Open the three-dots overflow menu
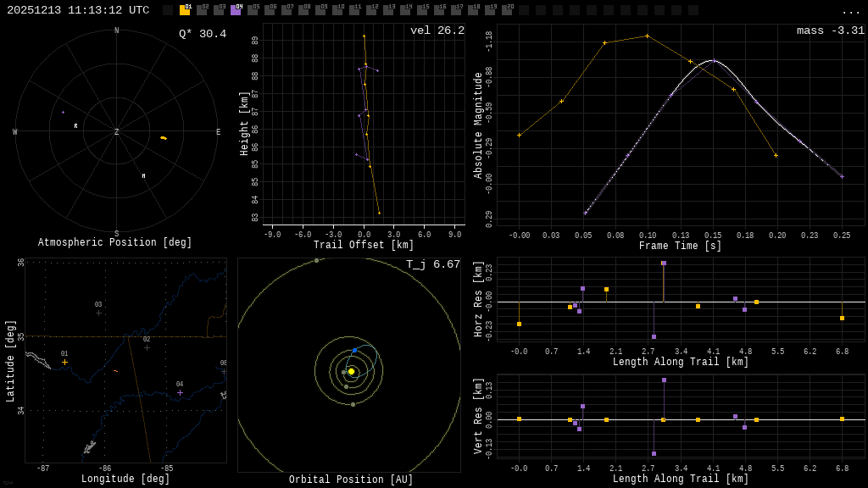The height and width of the screenshot is (488, 868). click(850, 11)
